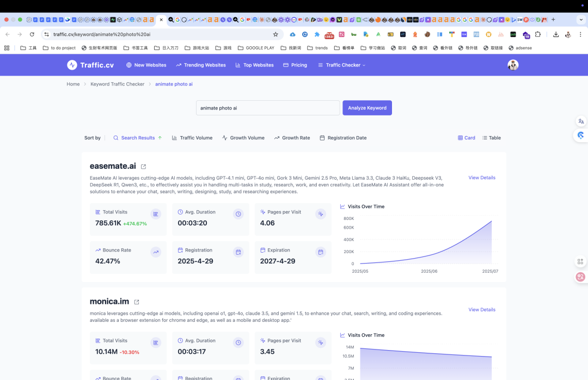Click the pink floating icon on right edge

[580, 277]
